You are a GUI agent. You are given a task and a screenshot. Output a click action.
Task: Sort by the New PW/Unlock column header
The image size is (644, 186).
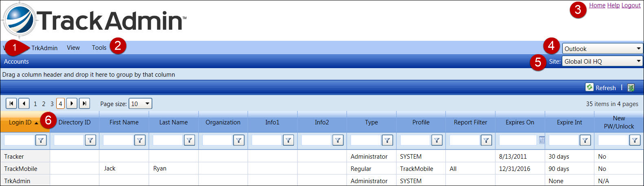(619, 122)
